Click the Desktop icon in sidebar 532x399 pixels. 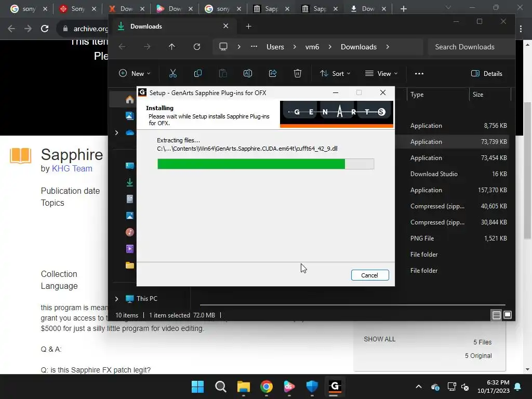click(129, 166)
